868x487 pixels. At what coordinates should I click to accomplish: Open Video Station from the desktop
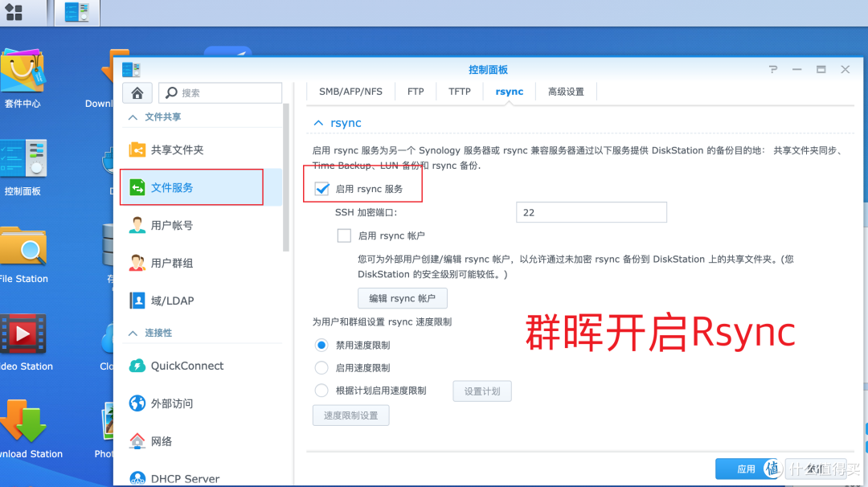(x=23, y=338)
